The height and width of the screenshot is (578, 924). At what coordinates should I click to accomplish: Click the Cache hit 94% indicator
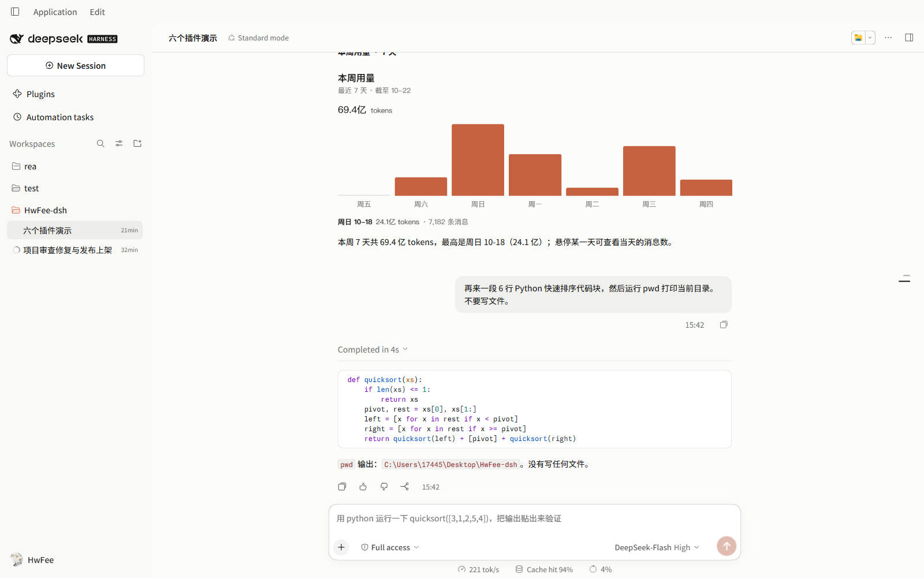click(544, 569)
